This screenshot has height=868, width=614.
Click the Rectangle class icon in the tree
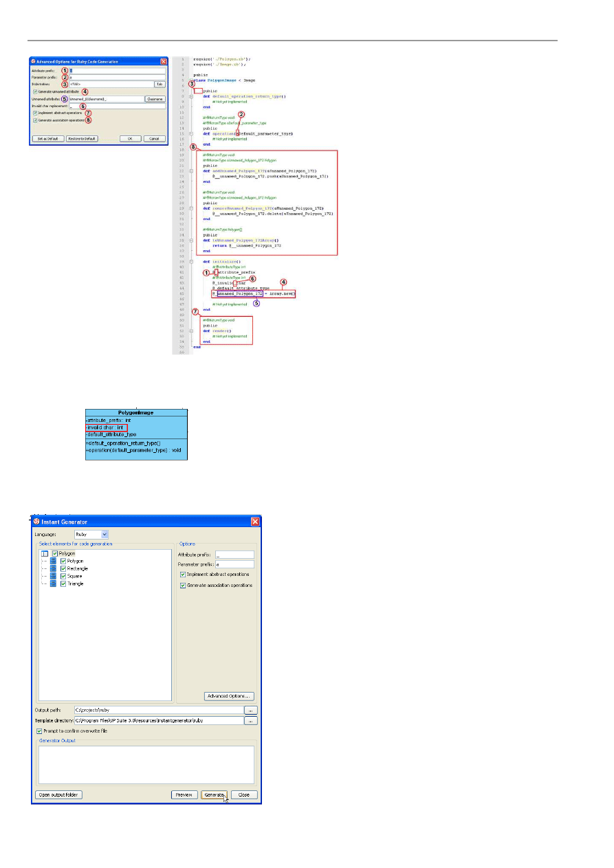pos(53,568)
